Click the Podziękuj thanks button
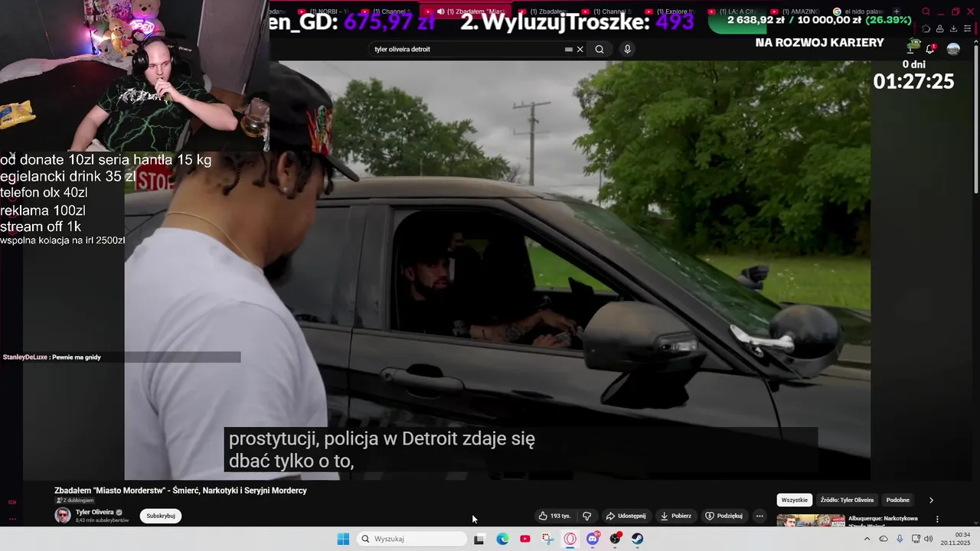The width and height of the screenshot is (980, 551). pyautogui.click(x=724, y=516)
